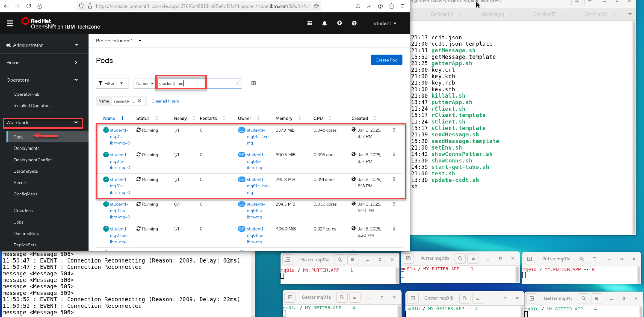Click the plus import icon in the masthead
The height and width of the screenshot is (317, 644).
click(339, 23)
